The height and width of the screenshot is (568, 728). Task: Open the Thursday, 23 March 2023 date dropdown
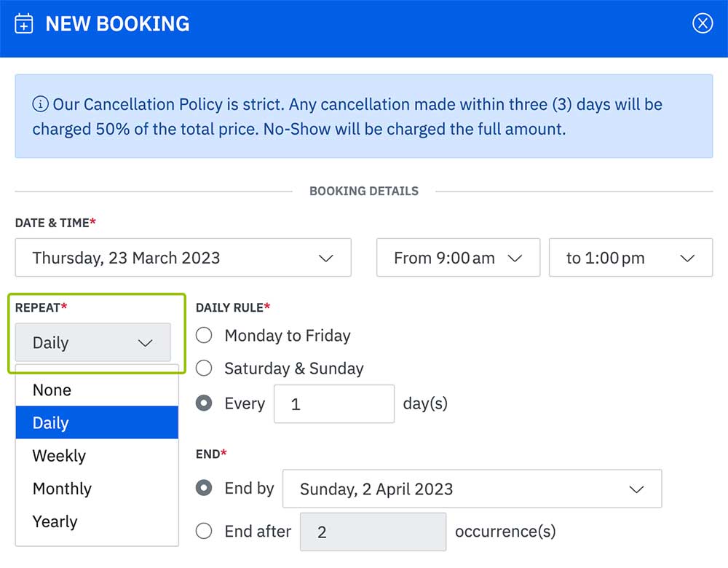click(x=183, y=258)
